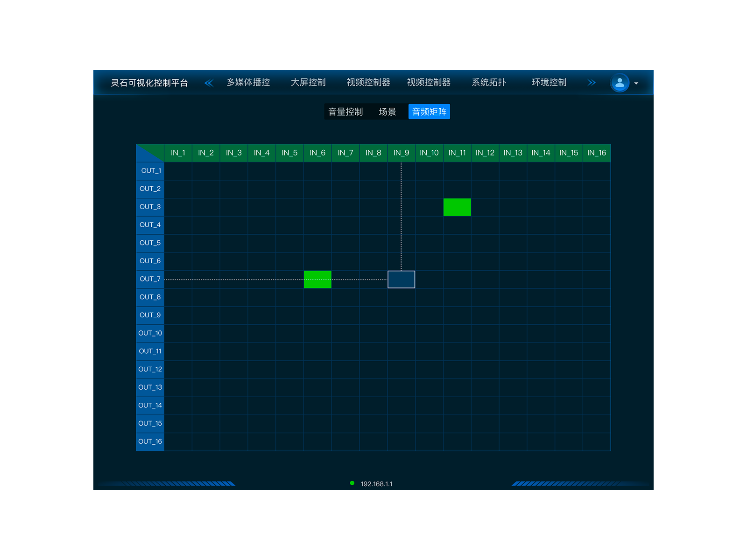The height and width of the screenshot is (560, 747).
Task: Click the OUT_12 row header
Action: 150,370
